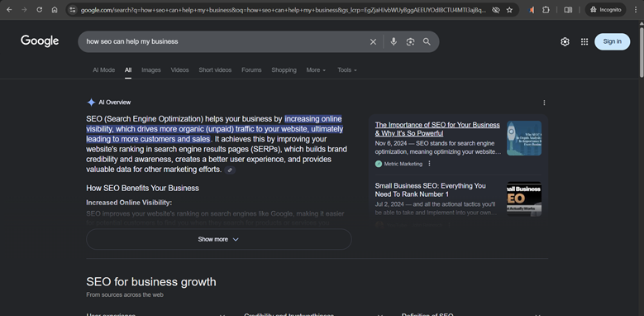This screenshot has height=316, width=644.
Task: Expand the More search filters dropdown
Action: coord(316,69)
